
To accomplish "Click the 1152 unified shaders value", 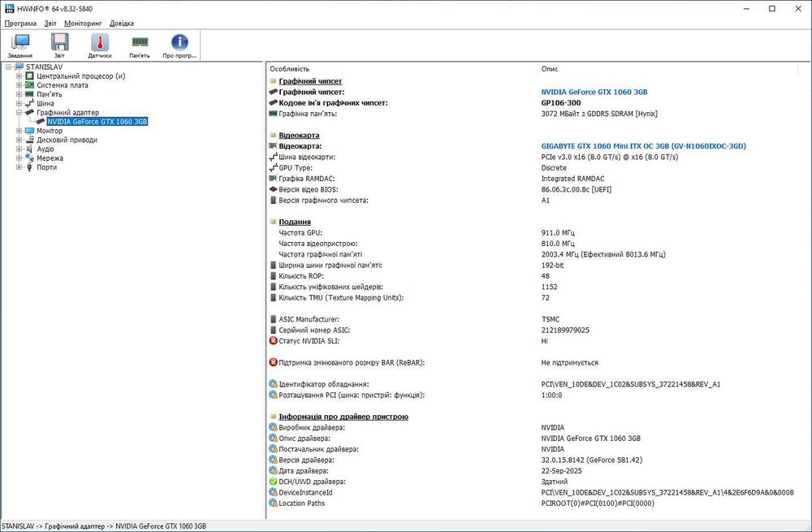I will 550,287.
